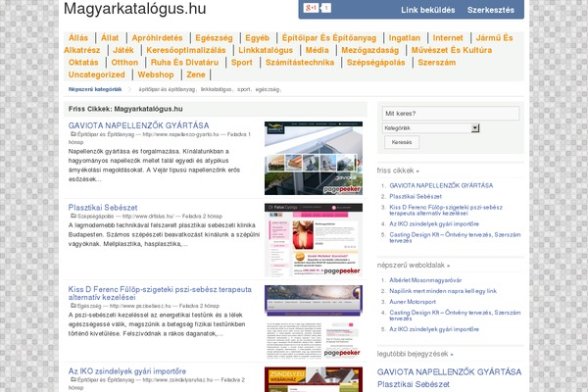
Task: Open the Kategóriák dropdown
Action: (x=431, y=128)
